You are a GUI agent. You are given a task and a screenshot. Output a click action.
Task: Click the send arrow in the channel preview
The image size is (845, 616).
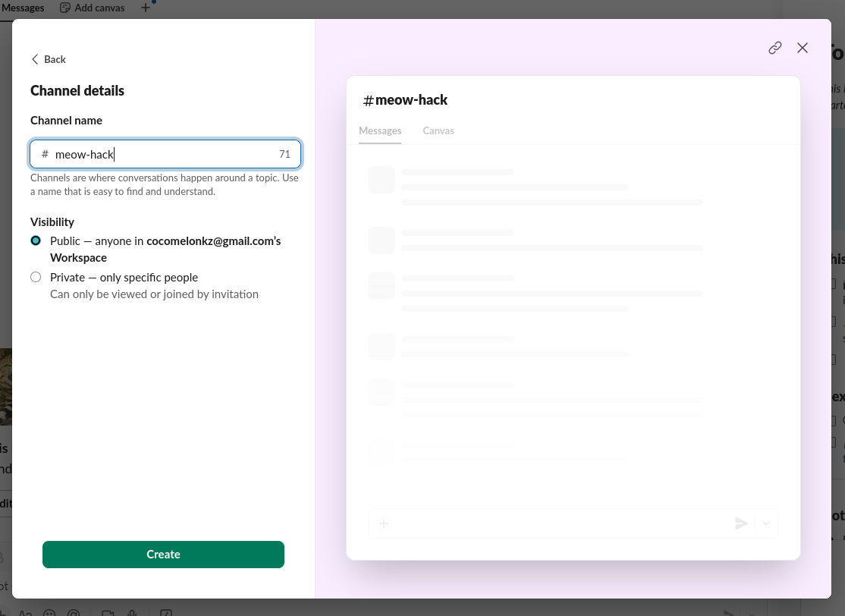click(741, 523)
